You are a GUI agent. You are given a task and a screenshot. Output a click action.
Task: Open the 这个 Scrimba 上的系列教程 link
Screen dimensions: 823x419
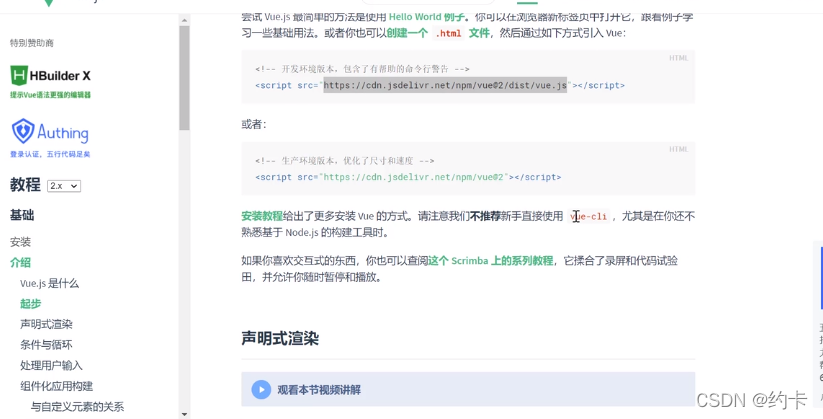coord(490,260)
